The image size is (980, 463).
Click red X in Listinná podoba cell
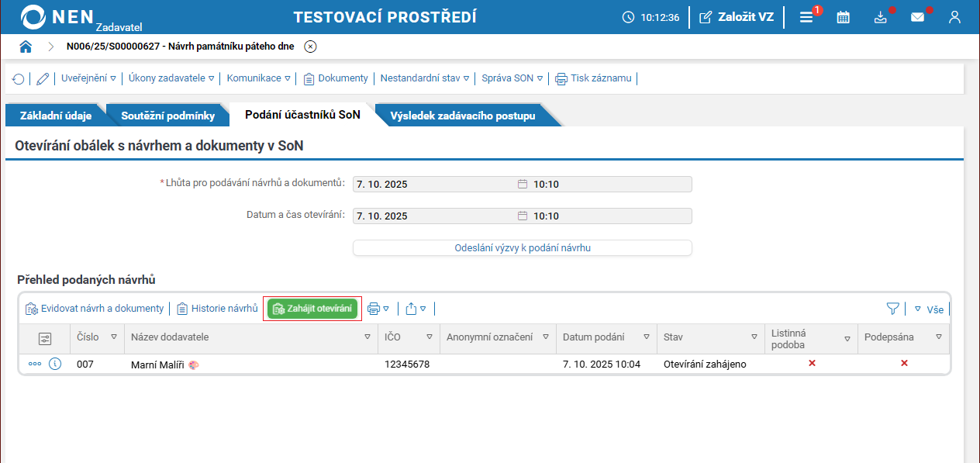tap(812, 363)
